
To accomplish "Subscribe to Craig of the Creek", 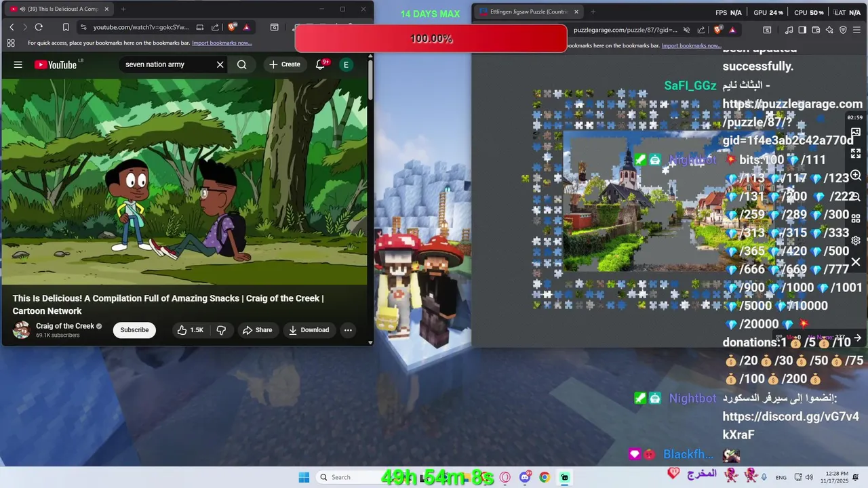I will tap(134, 330).
